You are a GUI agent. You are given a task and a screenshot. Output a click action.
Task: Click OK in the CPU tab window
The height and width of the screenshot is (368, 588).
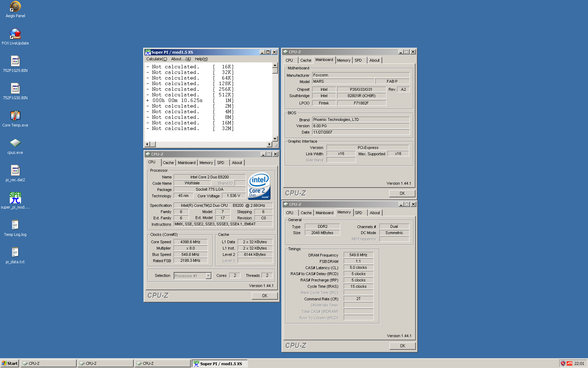(265, 296)
